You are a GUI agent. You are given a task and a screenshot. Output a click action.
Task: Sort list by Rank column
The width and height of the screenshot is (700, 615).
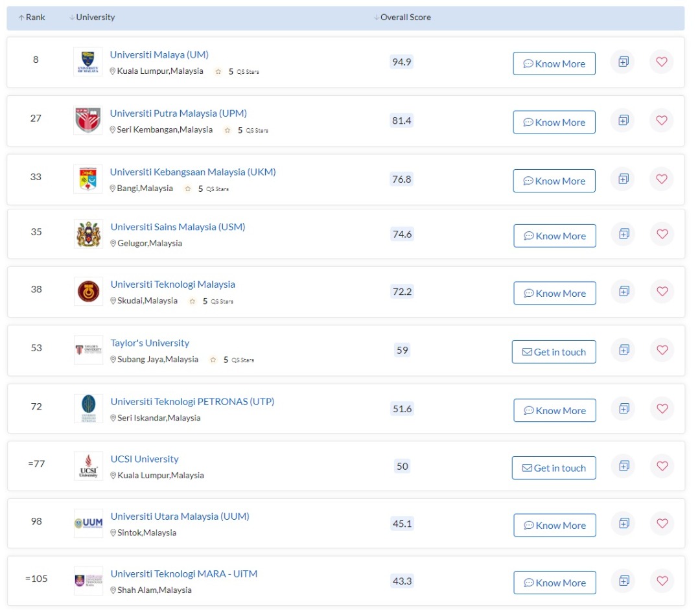tap(32, 17)
